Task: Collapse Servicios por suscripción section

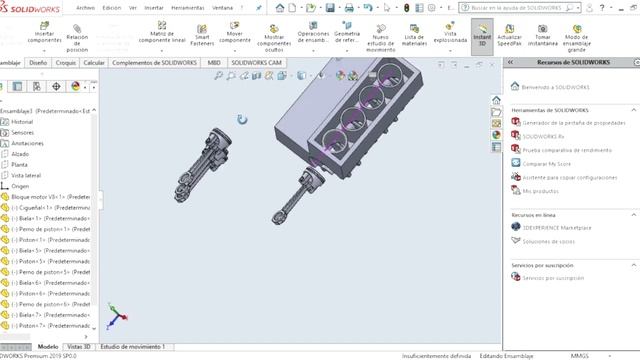Action: click(633, 265)
